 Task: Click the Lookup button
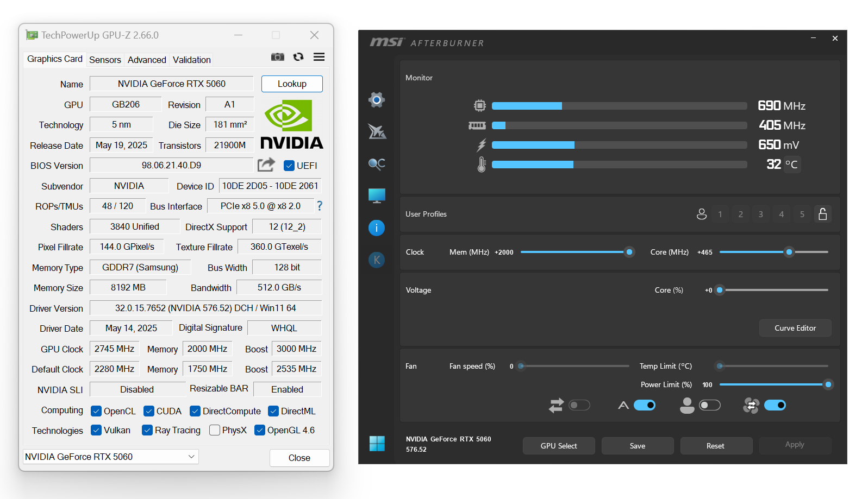coord(292,84)
